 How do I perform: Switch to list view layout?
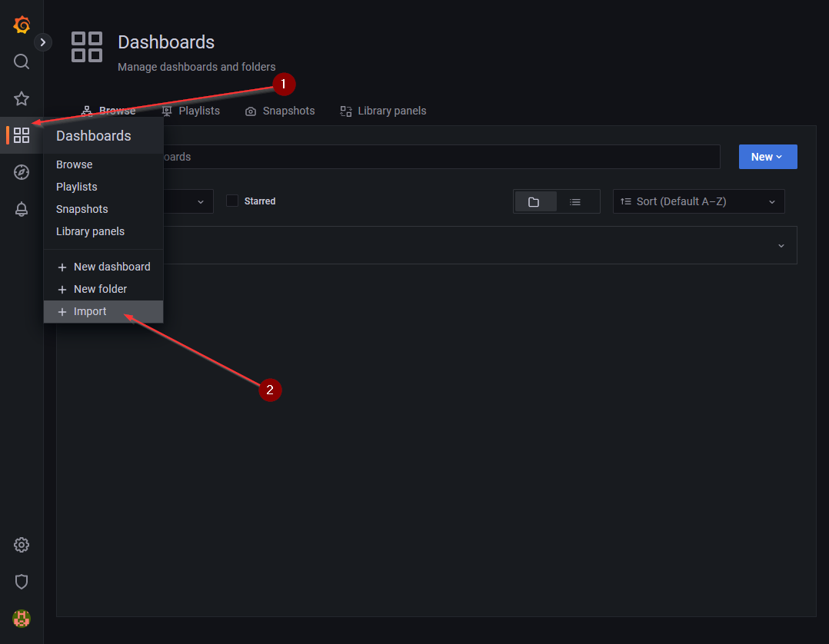575,201
